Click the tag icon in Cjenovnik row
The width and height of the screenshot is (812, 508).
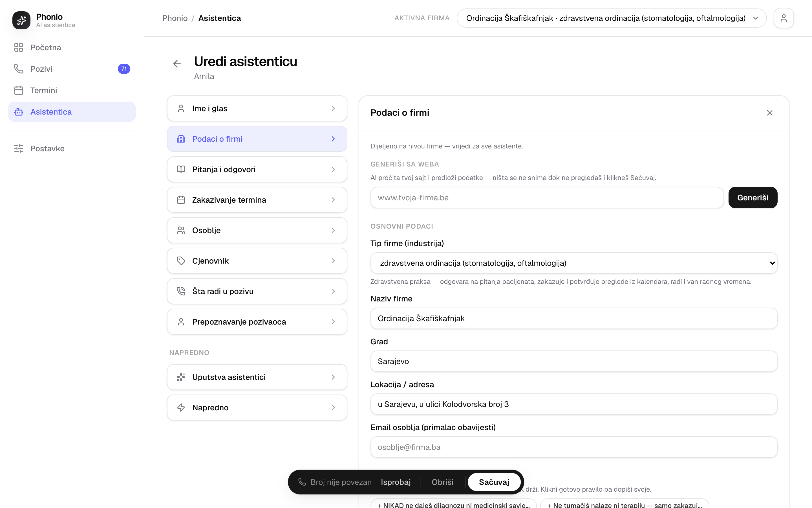pos(181,261)
